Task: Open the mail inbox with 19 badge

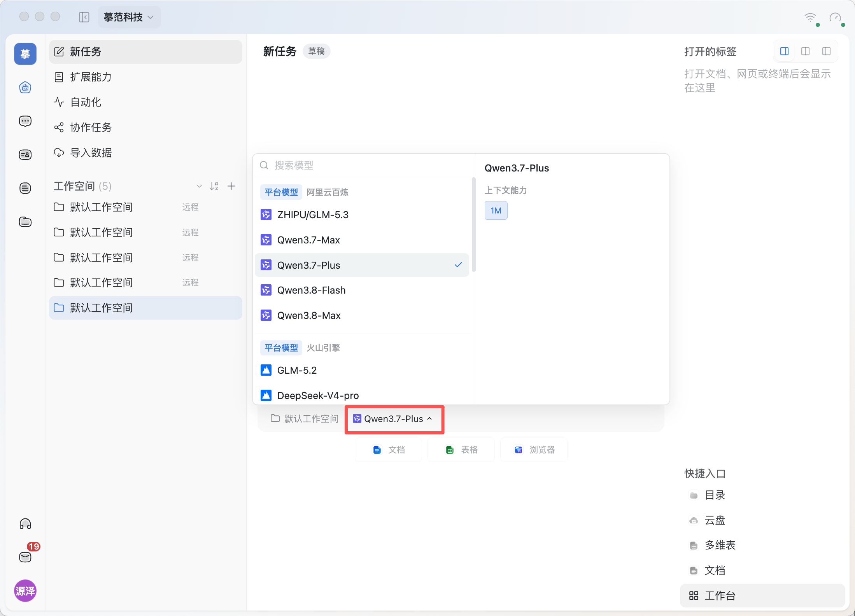Action: tap(25, 557)
